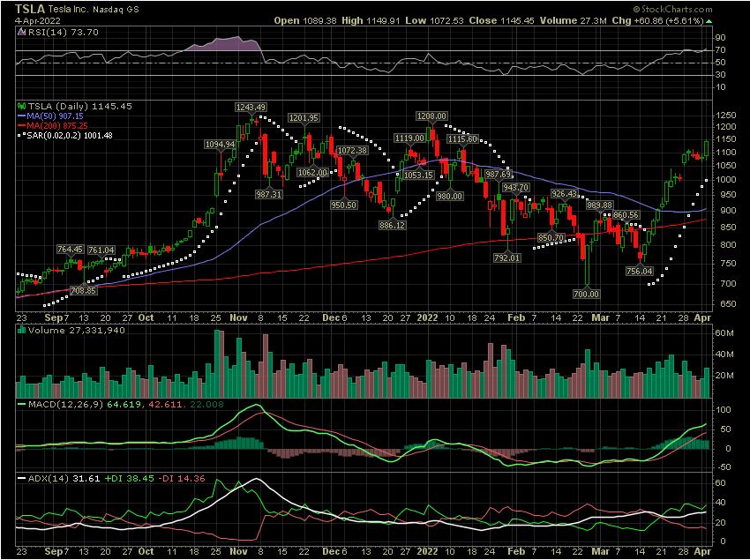
Task: Click the '708.85' price label
Action: point(83,290)
